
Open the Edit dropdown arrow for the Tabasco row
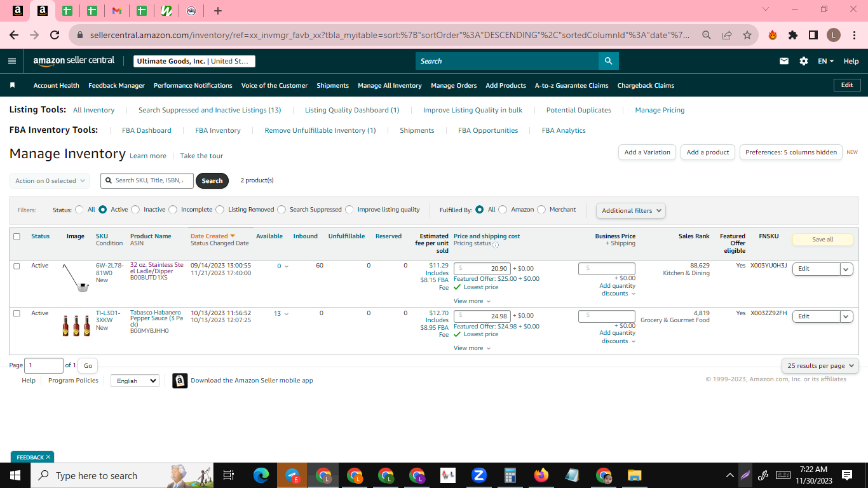846,316
